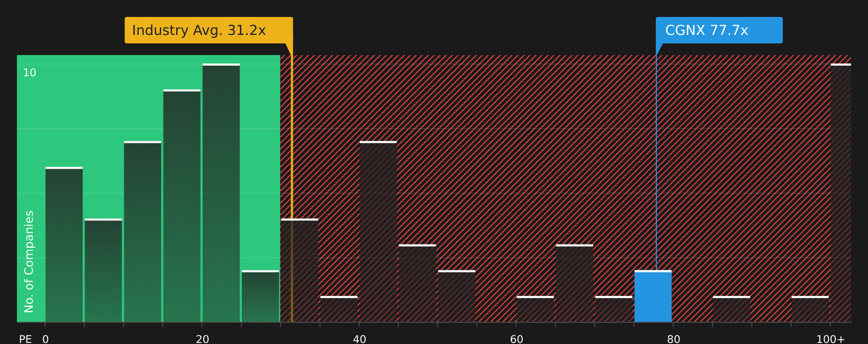Click the histogram bar for PE 5-10
The width and height of the screenshot is (868, 344).
[x=103, y=270]
